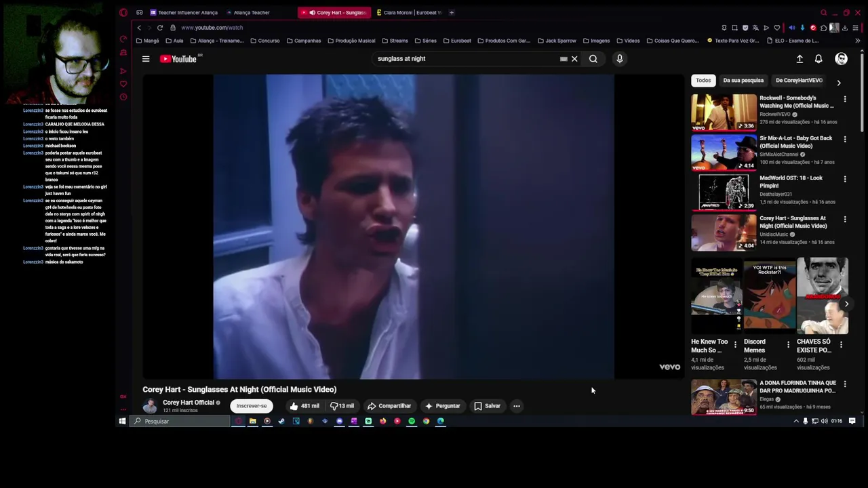Open the Produção Musical bookmark folder
Screen dimensions: 868x488
pos(351,41)
